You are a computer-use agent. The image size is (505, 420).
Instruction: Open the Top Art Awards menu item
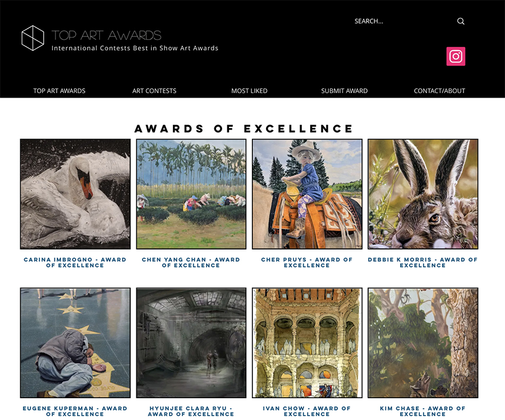click(x=59, y=91)
